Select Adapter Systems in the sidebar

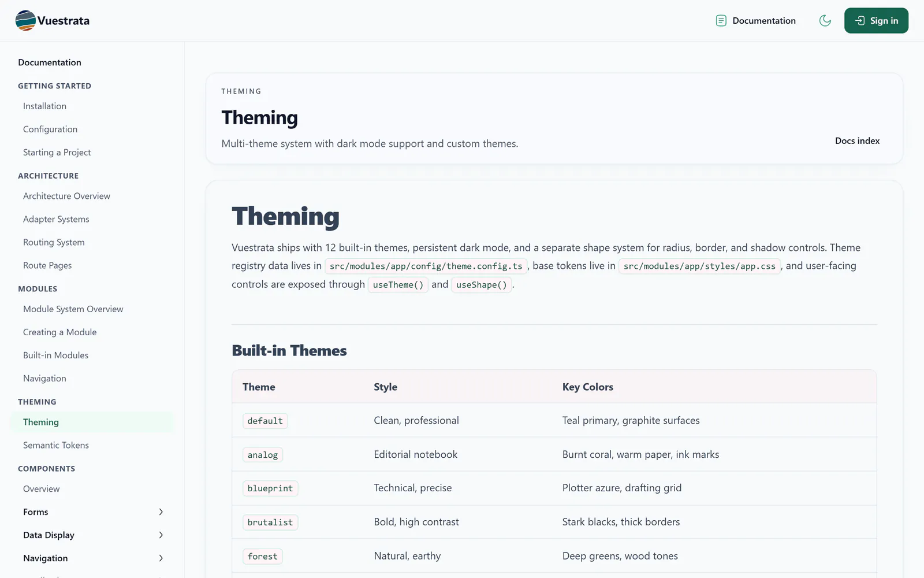coord(56,220)
